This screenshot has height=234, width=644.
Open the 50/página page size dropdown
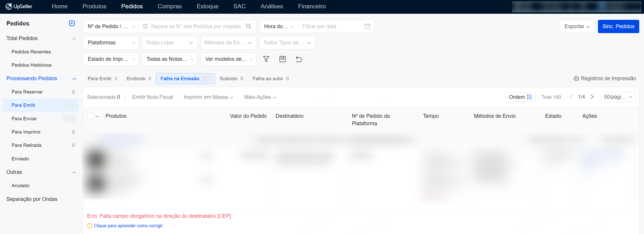click(618, 97)
